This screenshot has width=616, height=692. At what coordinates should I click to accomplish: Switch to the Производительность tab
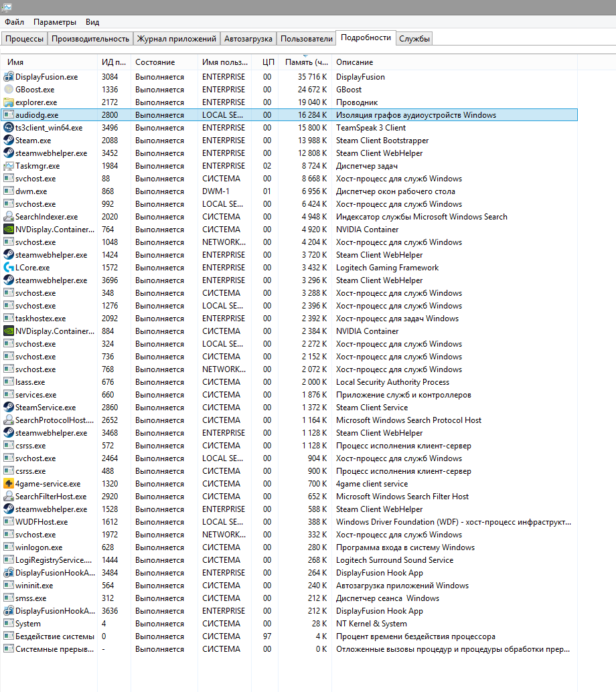pyautogui.click(x=90, y=39)
